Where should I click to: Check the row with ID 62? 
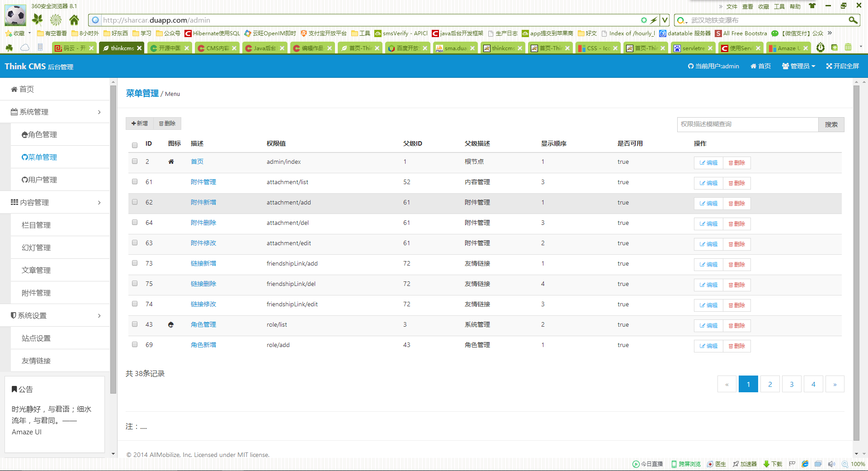(x=135, y=202)
